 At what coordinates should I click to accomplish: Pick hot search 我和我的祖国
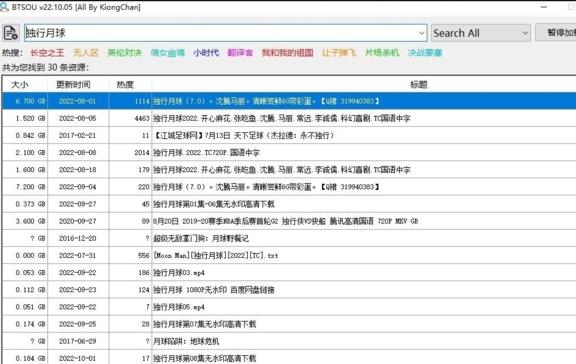(287, 53)
